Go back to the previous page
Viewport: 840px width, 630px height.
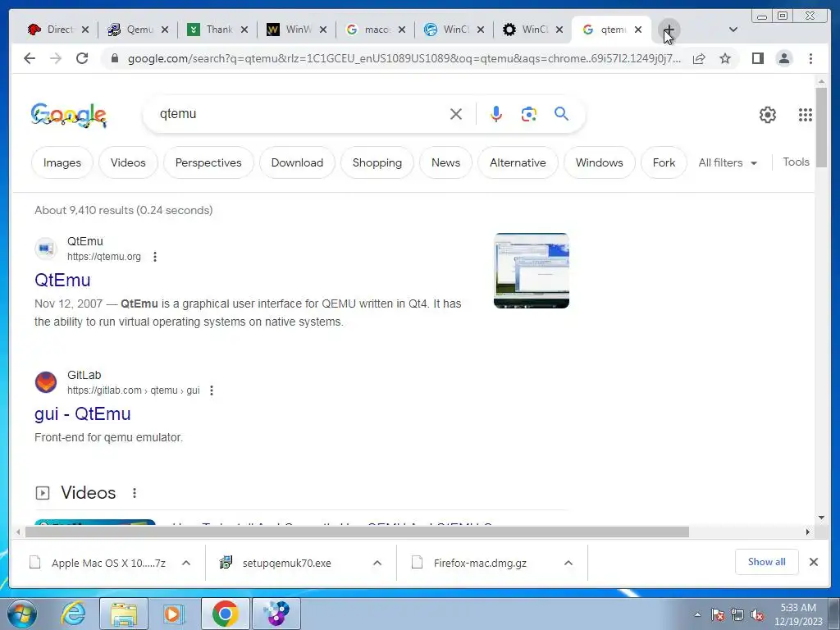[x=30, y=58]
